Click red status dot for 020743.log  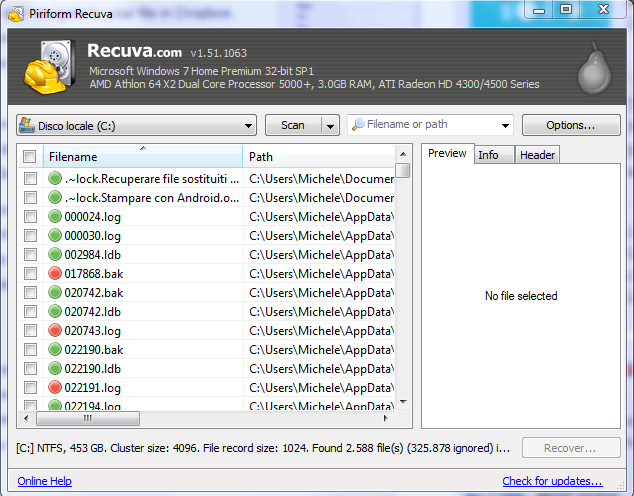[55, 330]
